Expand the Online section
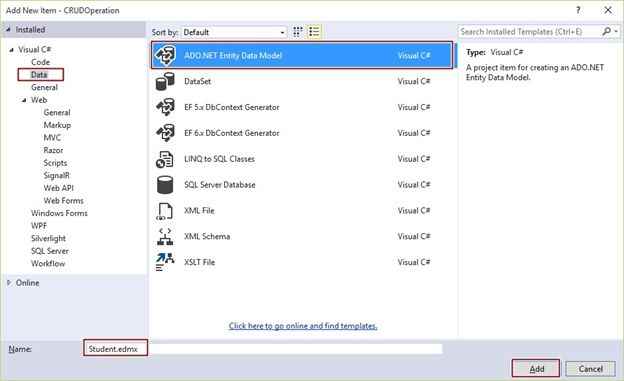Viewport: 624px width, 381px height. [9, 283]
